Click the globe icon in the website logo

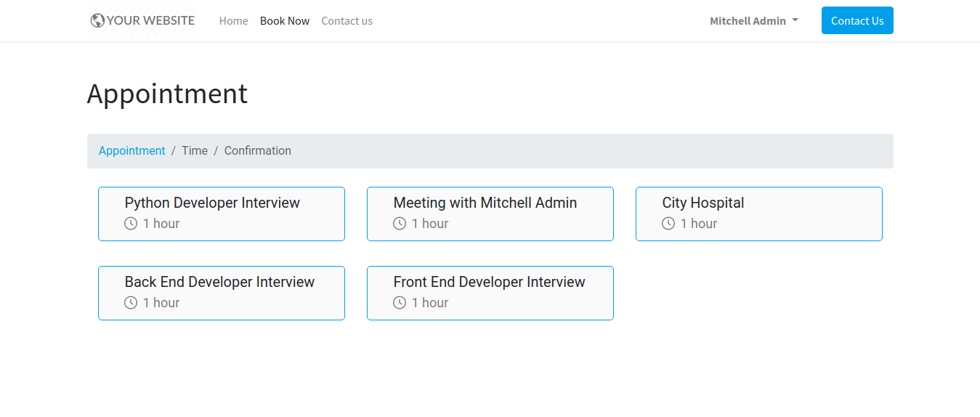[97, 20]
